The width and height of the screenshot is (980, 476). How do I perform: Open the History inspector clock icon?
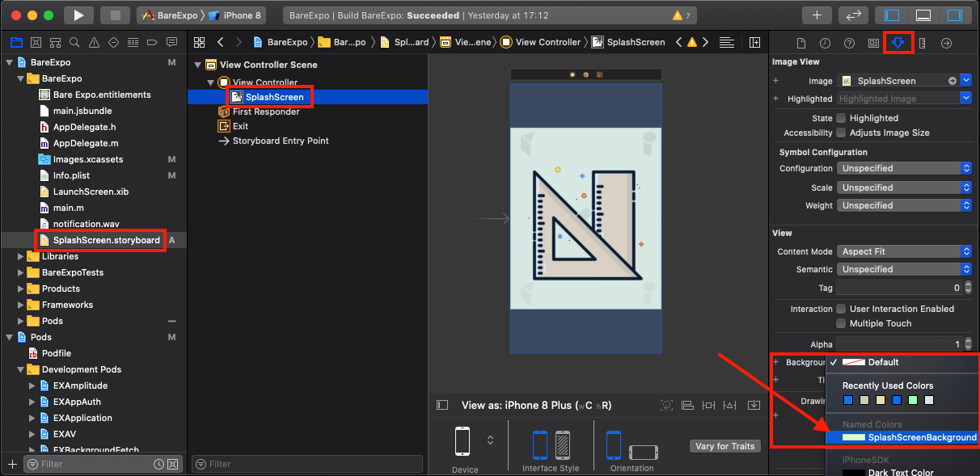[825, 43]
